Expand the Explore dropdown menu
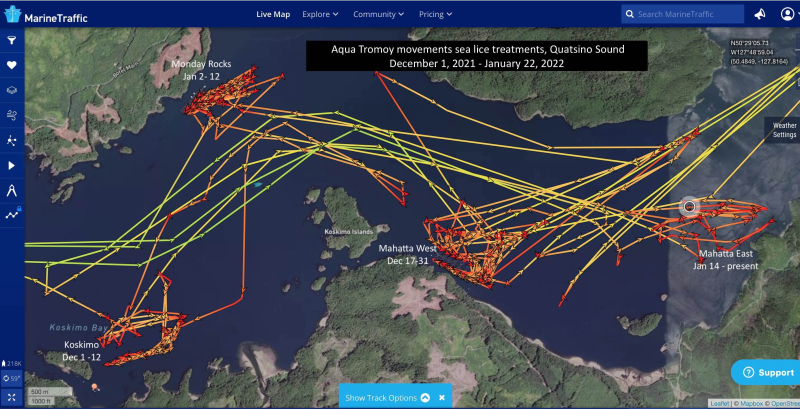This screenshot has width=800, height=409. pyautogui.click(x=320, y=14)
